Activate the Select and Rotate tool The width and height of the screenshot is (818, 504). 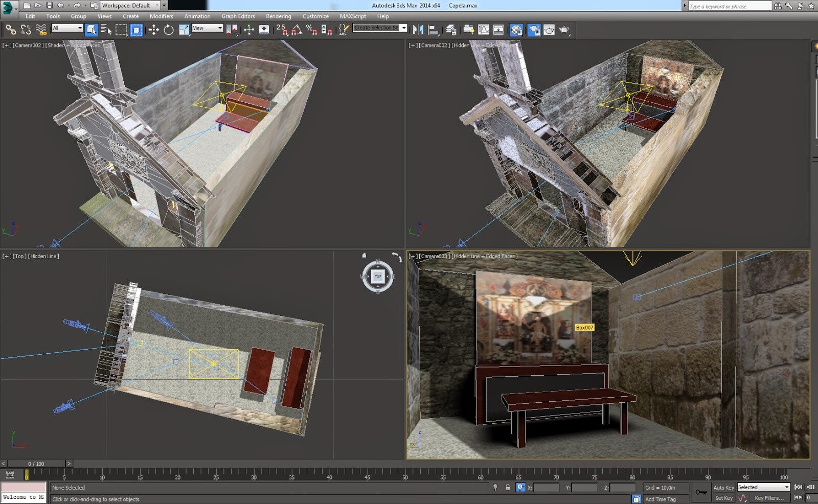coord(169,30)
